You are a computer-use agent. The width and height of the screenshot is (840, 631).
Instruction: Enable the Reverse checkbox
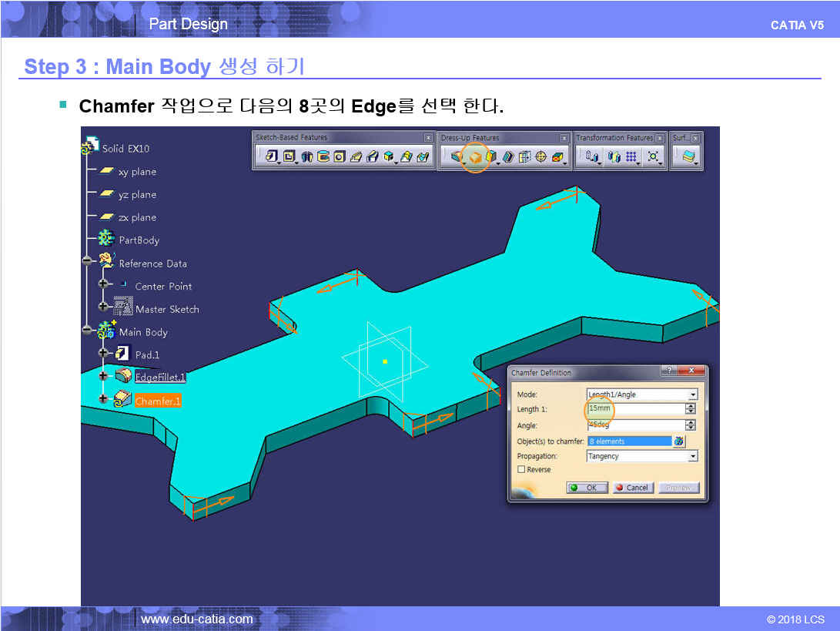(x=521, y=469)
